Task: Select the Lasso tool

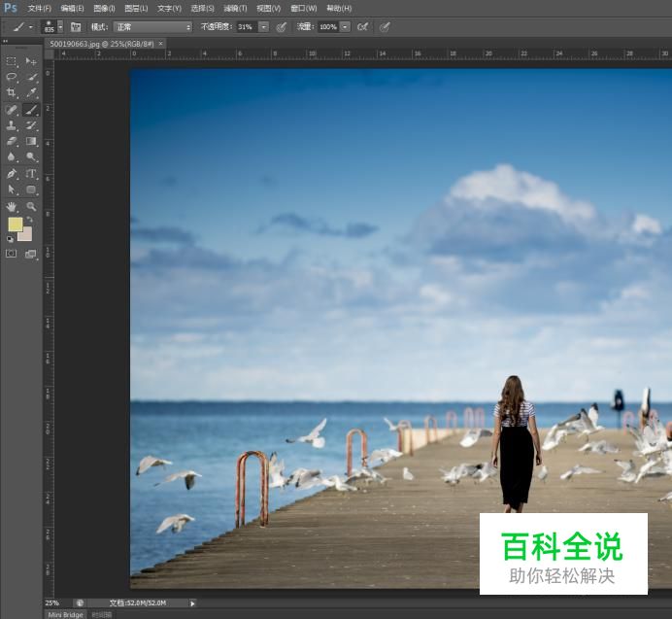Action: pyautogui.click(x=12, y=77)
